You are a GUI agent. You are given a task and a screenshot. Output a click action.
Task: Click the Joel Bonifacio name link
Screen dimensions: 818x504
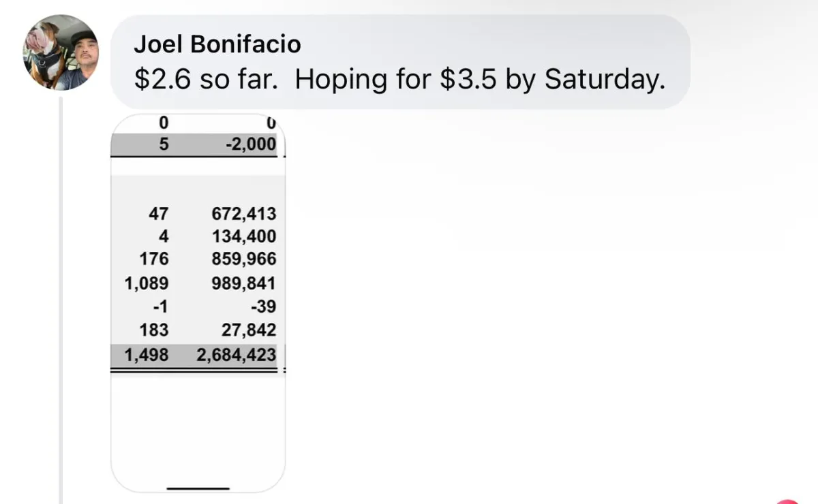217,44
